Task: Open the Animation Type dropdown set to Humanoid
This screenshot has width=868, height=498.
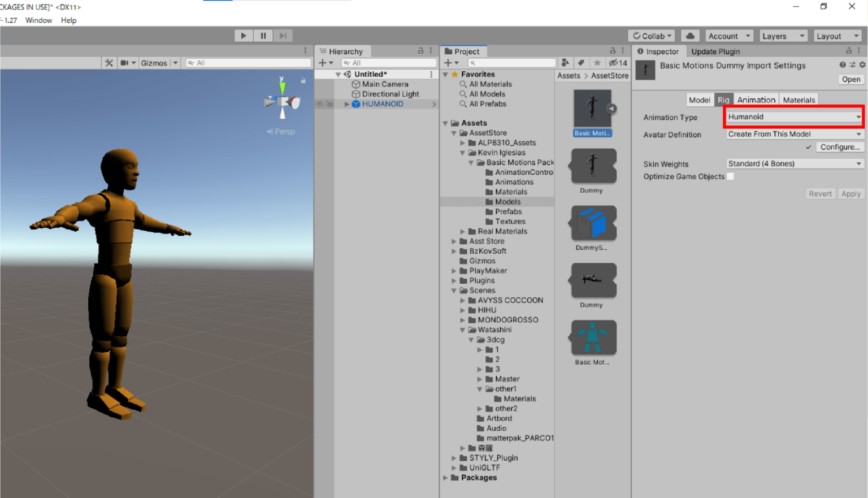Action: [793, 117]
